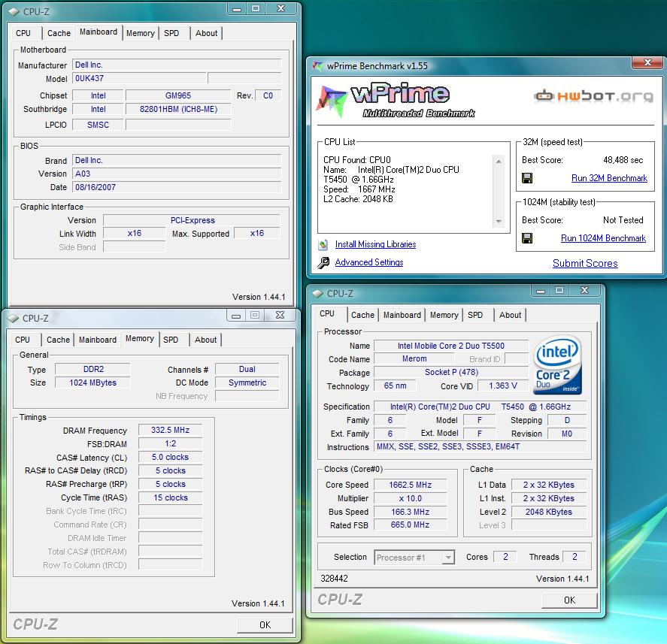This screenshot has width=667, height=644.
Task: Click the CPU-Z title bar icon in Mainboard window
Action: pos(14,11)
